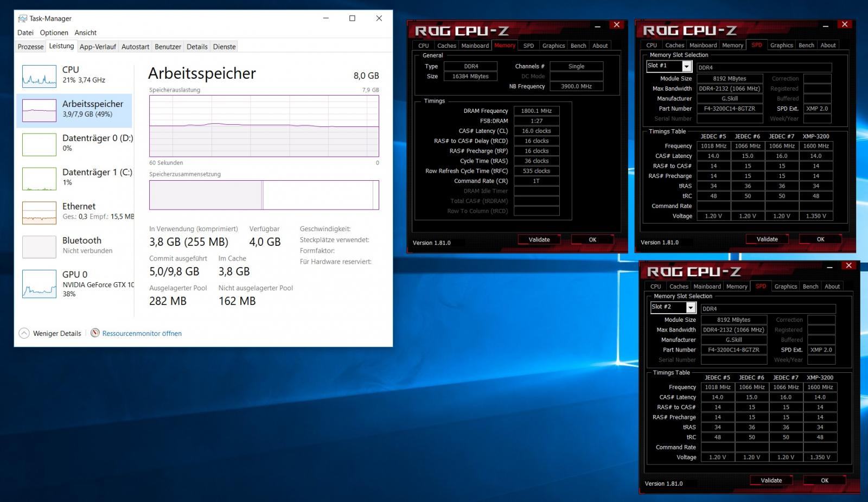Viewport: 868px width, 502px height.
Task: Minimize the Task-Manager window
Action: 326,18
